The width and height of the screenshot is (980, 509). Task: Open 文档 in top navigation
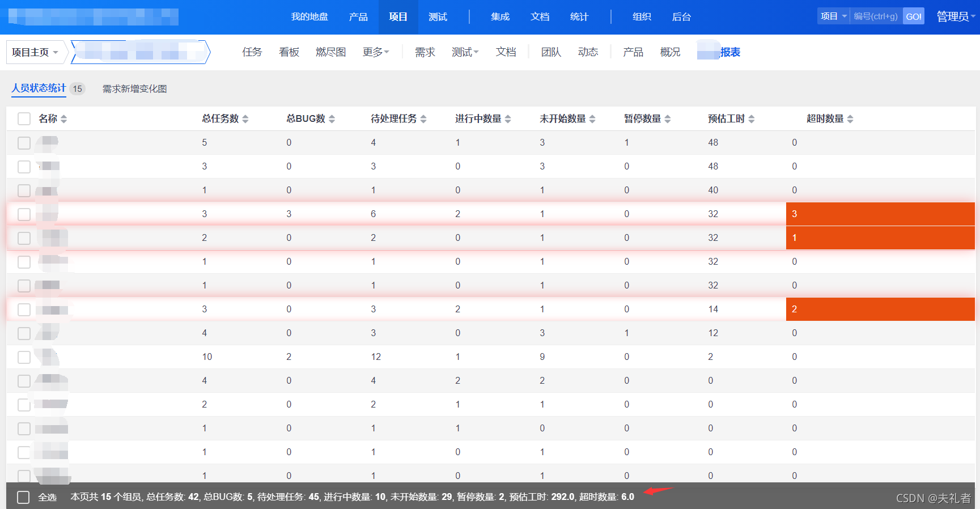coord(540,17)
